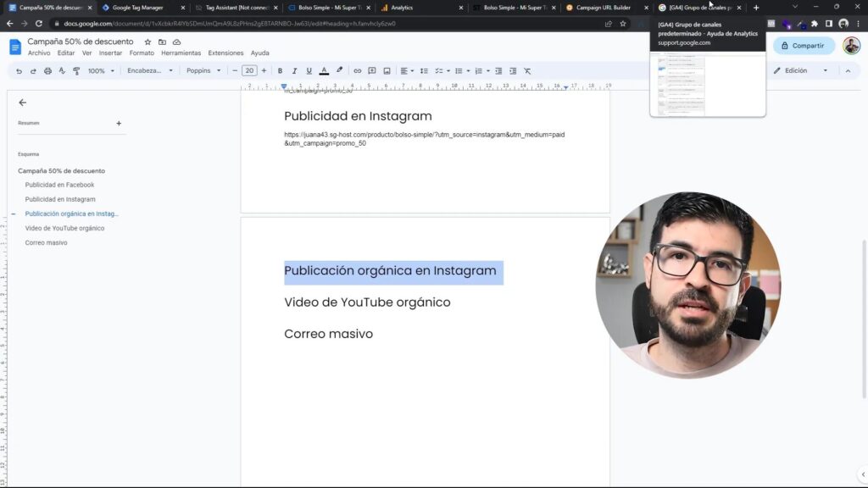The width and height of the screenshot is (868, 488).
Task: View the cloud save status icon
Action: click(x=176, y=42)
